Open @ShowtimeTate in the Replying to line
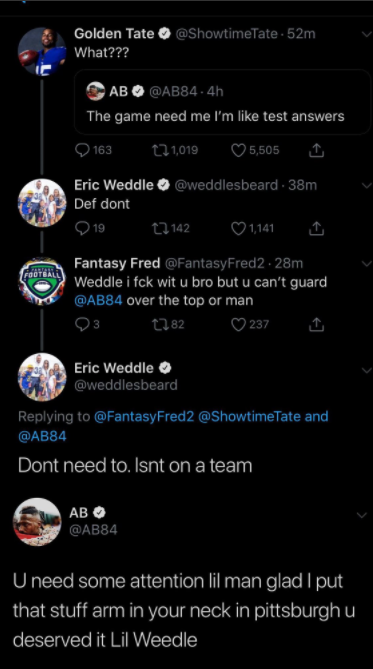 [250, 416]
